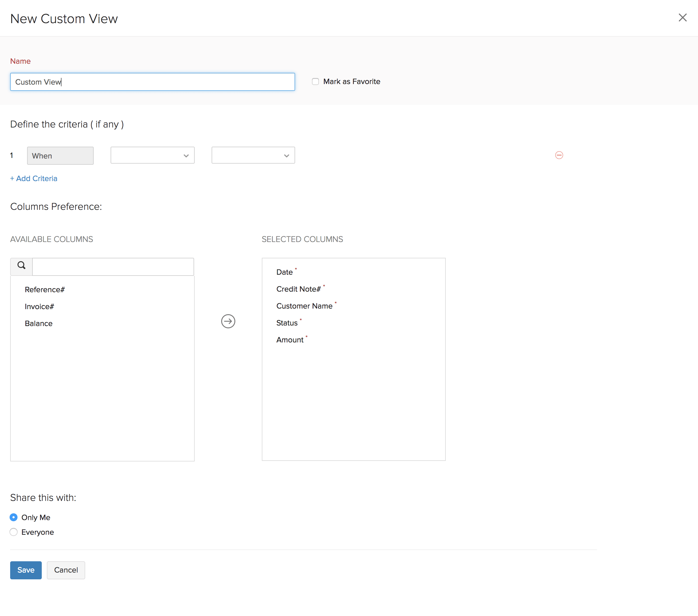698x616 pixels.
Task: Select Reference# in available columns
Action: (45, 290)
